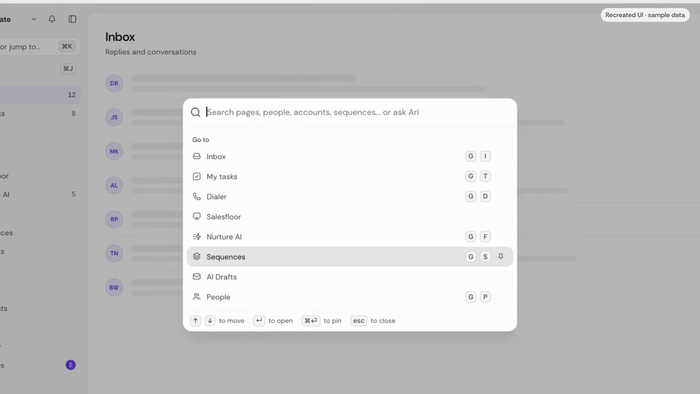The height and width of the screenshot is (394, 700).
Task: Click the Sequences stacked layers icon
Action: (x=196, y=257)
